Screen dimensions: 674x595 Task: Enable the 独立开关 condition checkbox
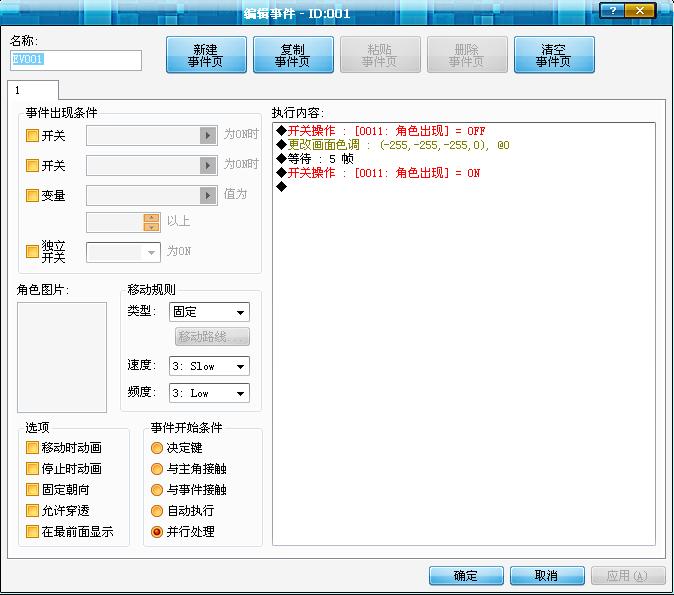pos(32,251)
